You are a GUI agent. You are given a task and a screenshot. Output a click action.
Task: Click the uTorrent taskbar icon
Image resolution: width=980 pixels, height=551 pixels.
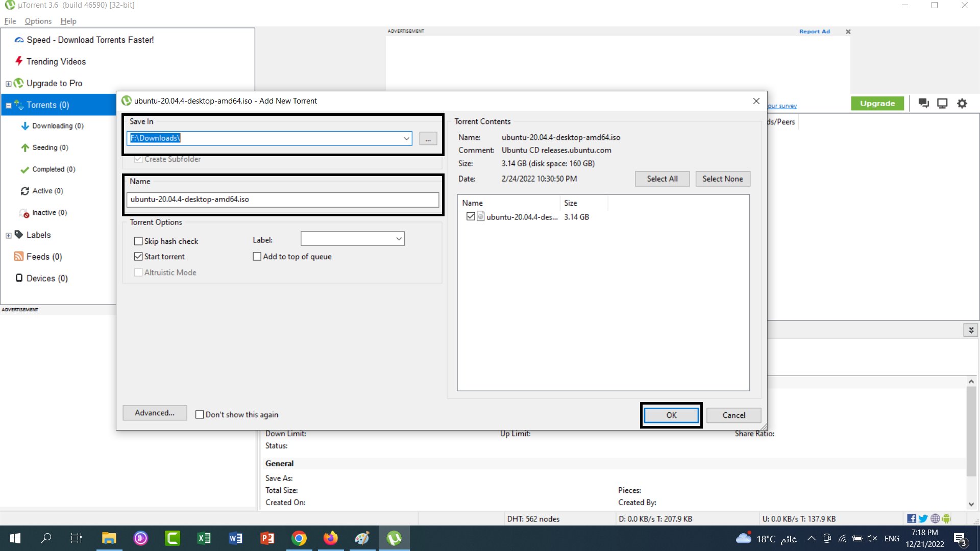tap(394, 538)
